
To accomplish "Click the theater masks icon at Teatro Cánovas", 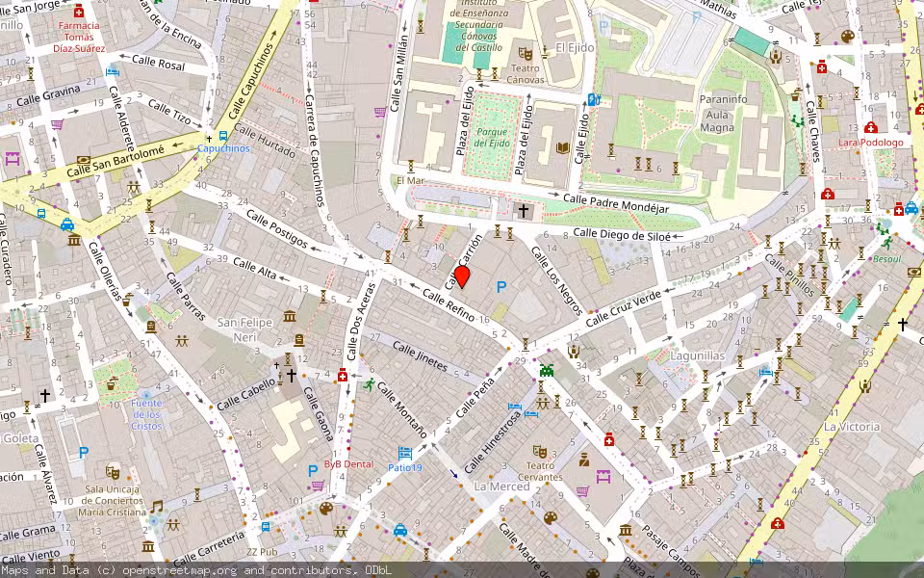I will [526, 55].
